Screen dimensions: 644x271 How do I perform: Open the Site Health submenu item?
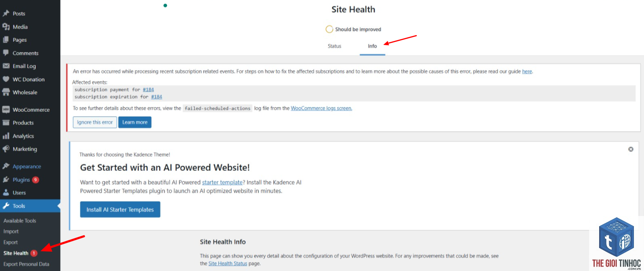click(16, 253)
